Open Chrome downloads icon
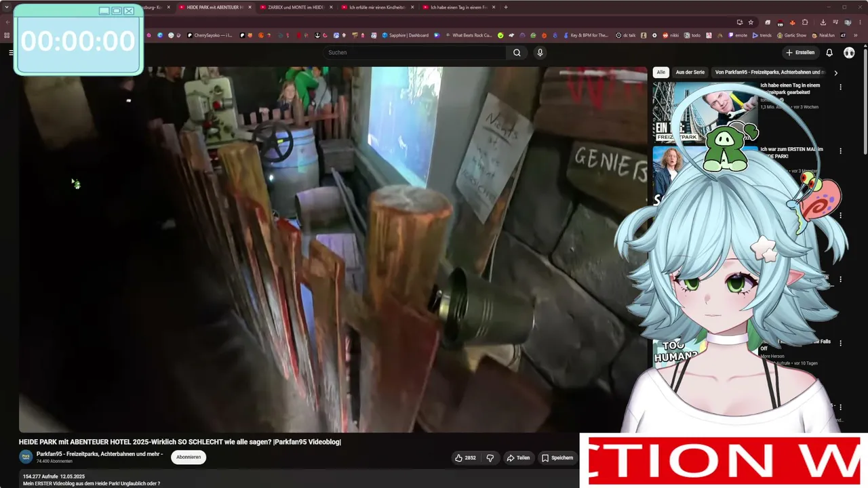Screen dimensions: 868x488 tap(823, 22)
